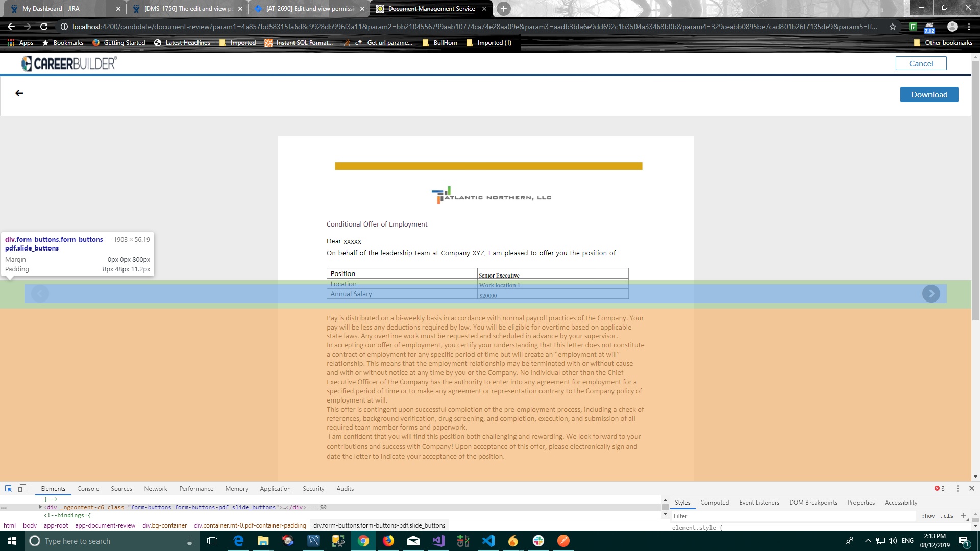Open Task View on the taskbar
The height and width of the screenshot is (551, 980).
(x=212, y=541)
